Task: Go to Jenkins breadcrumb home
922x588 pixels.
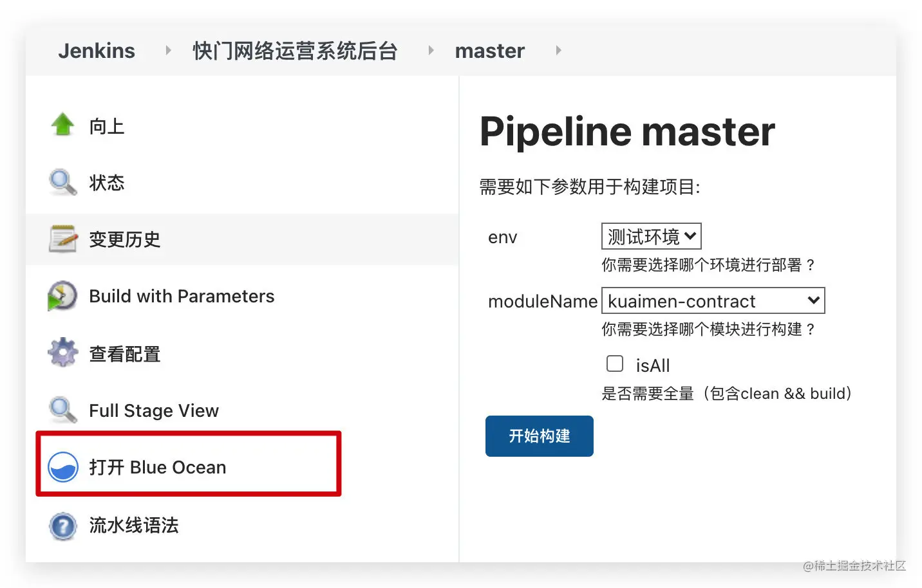Action: pyautogui.click(x=97, y=50)
